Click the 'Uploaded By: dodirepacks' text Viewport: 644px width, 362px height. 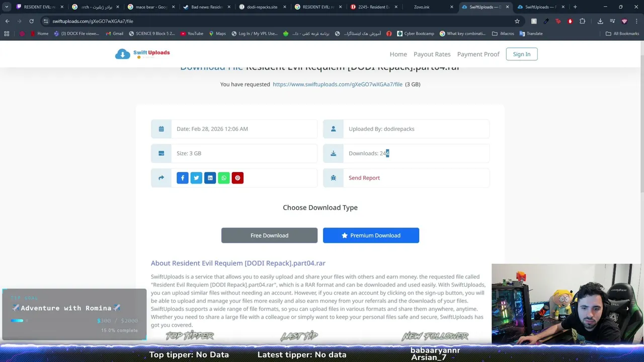[381, 129]
